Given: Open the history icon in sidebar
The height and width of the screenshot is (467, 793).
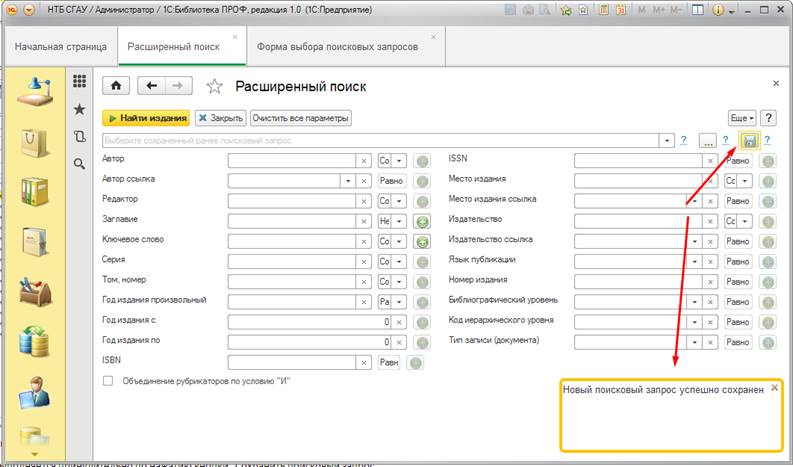Looking at the screenshot, I should point(79,137).
